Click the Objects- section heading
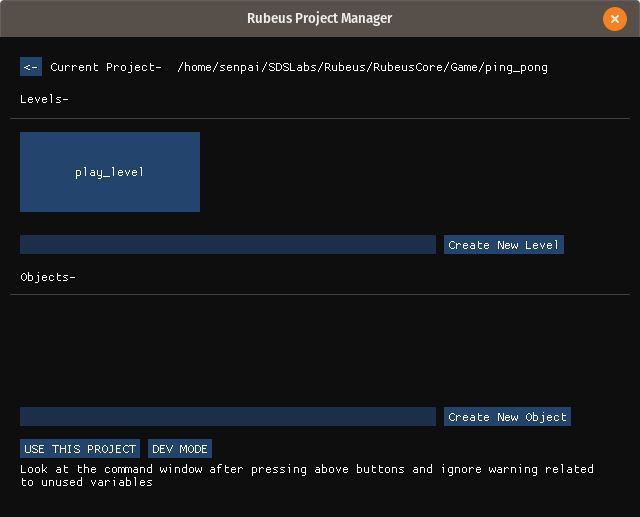This screenshot has width=640, height=517. [x=48, y=277]
